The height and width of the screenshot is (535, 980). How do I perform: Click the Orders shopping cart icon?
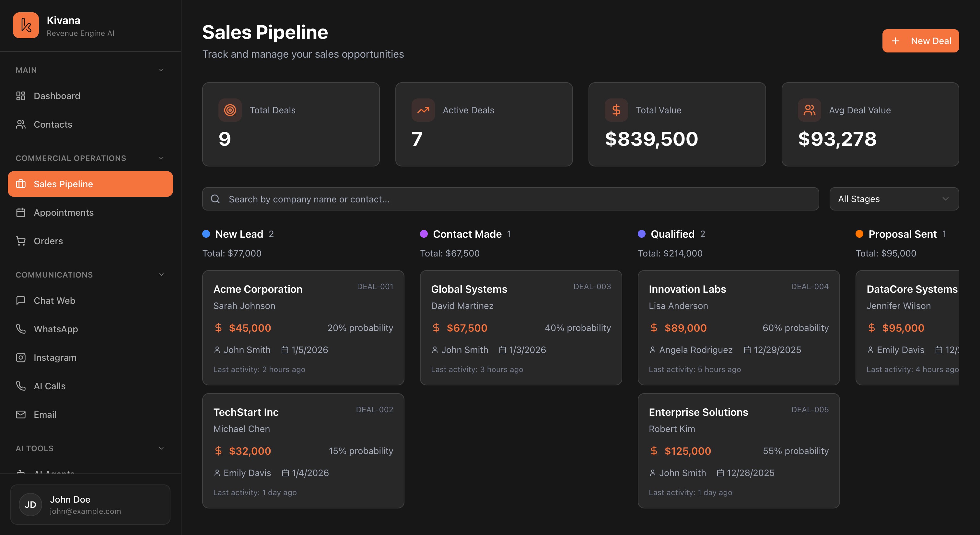(21, 241)
